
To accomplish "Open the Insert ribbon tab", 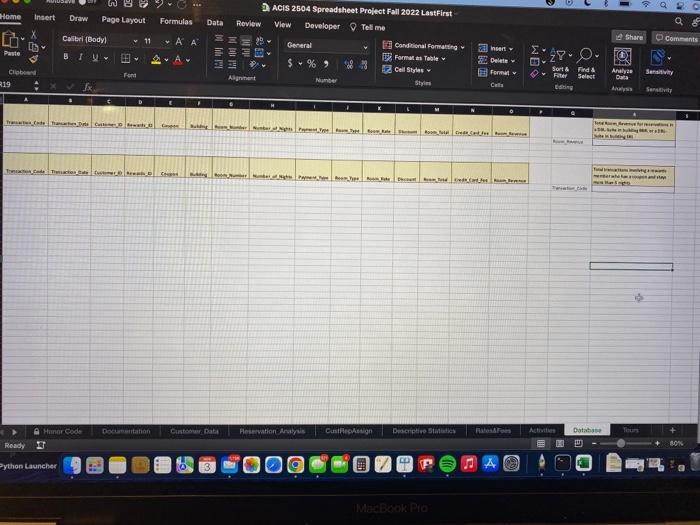I will coord(45,17).
